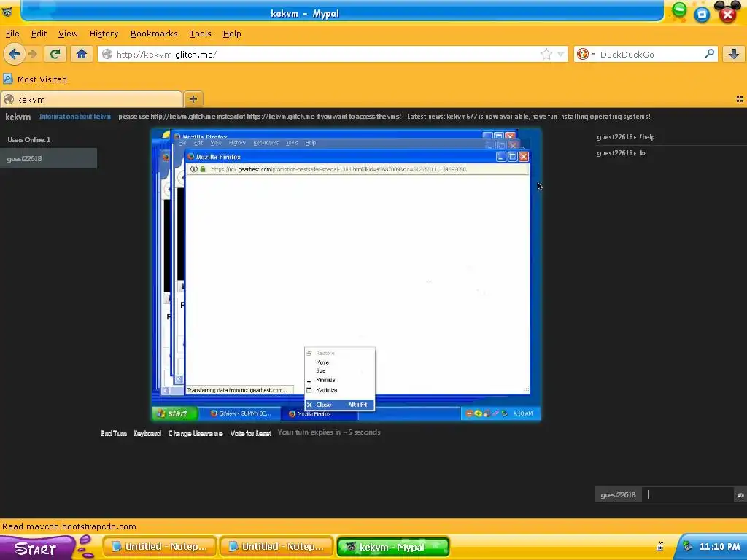747x560 pixels.
Task: Click the gearbest URL in the VM Firefox window
Action: tap(338, 169)
